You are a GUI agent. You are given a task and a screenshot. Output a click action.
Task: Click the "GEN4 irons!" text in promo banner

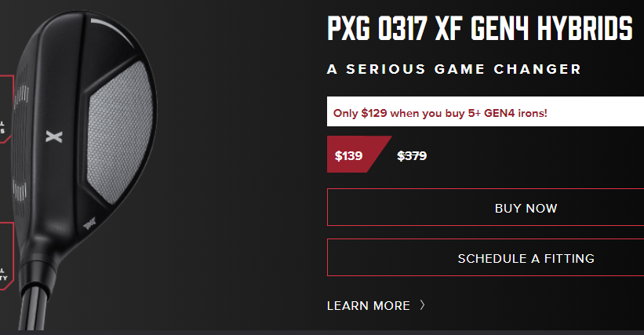(515, 113)
